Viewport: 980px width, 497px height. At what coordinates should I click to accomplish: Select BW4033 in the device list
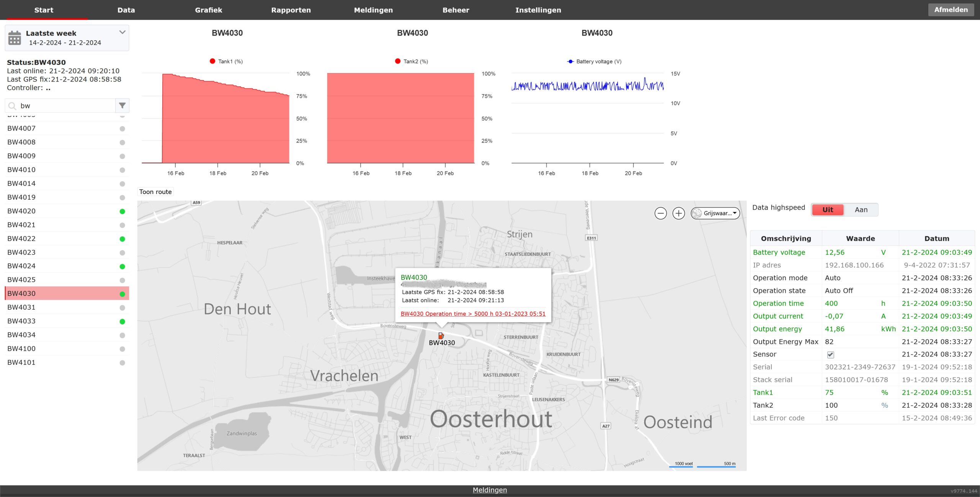(21, 321)
